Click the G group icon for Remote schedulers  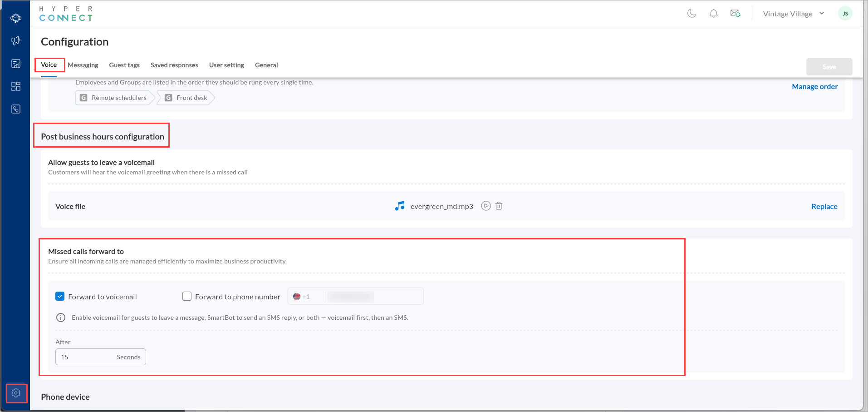pos(83,98)
